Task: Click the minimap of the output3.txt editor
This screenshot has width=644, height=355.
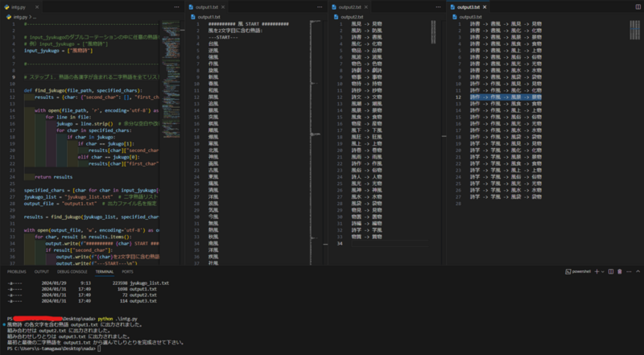Action: click(x=634, y=30)
